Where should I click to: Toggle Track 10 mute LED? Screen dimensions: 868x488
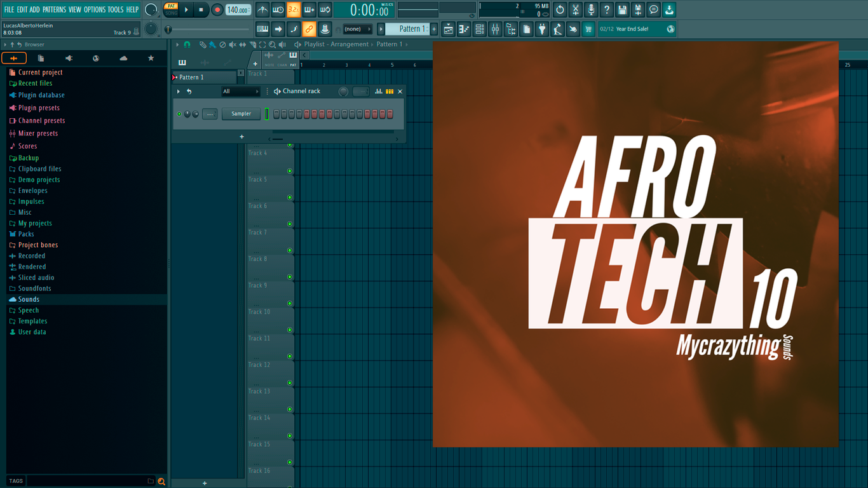tap(290, 330)
